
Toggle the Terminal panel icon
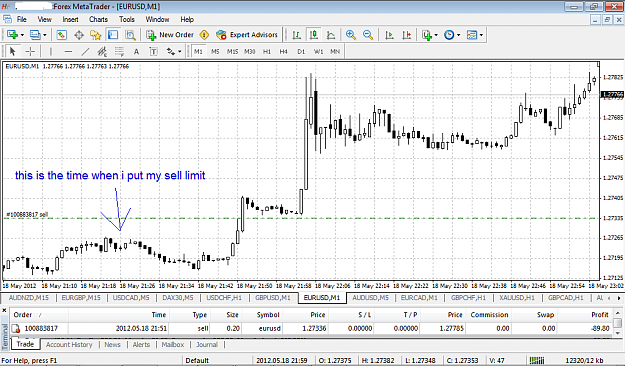(113, 35)
